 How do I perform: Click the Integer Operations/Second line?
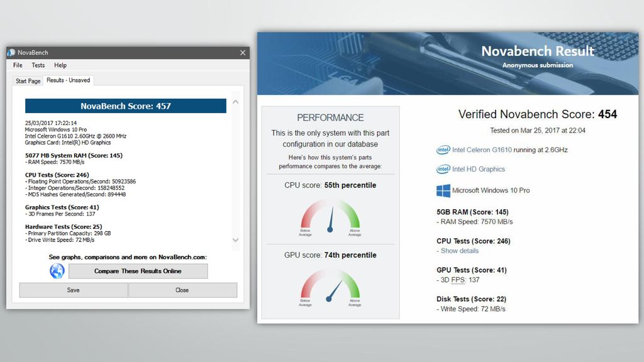point(74,188)
